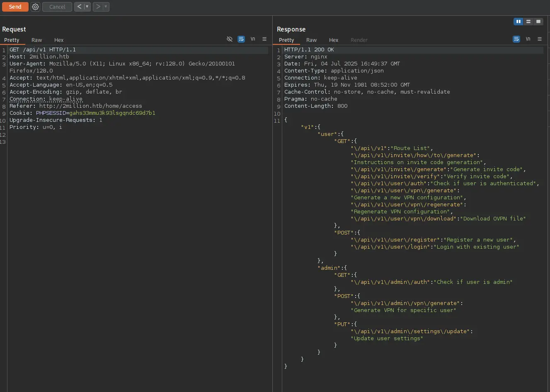
Task: Go forward to next request in history
Action: 98,7
